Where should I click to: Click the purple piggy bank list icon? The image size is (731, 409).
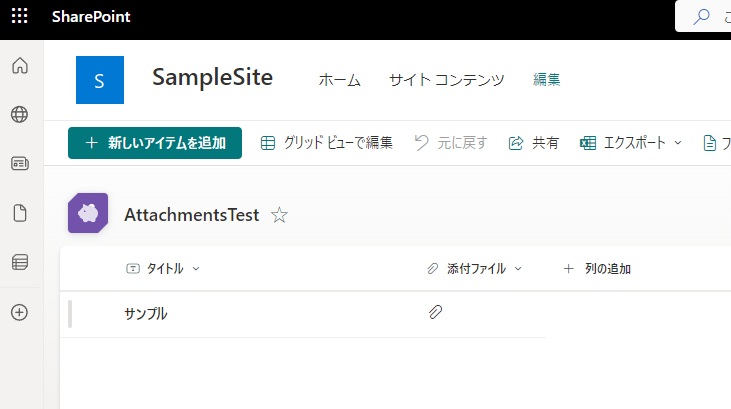pyautogui.click(x=88, y=213)
